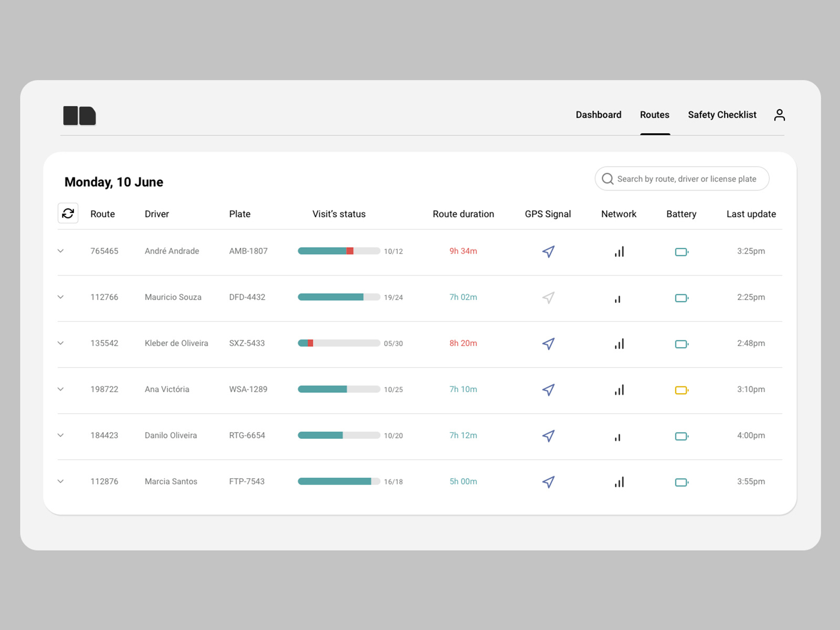Click the GPS signal icon for route 765465
Viewport: 840px width, 630px height.
[548, 251]
